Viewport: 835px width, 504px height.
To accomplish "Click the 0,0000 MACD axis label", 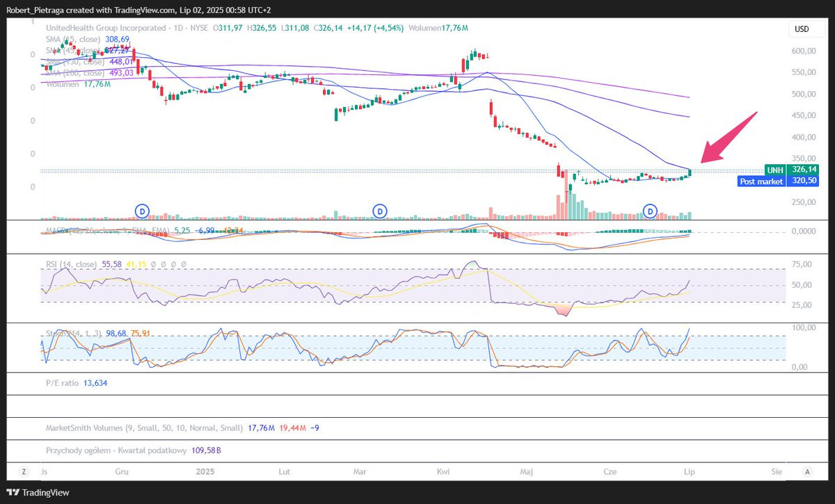I will coord(802,231).
